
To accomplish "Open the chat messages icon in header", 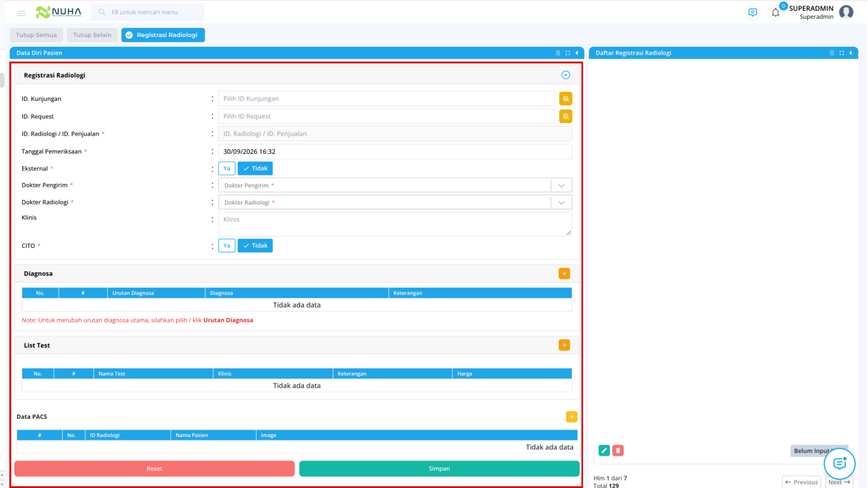I will click(x=752, y=12).
